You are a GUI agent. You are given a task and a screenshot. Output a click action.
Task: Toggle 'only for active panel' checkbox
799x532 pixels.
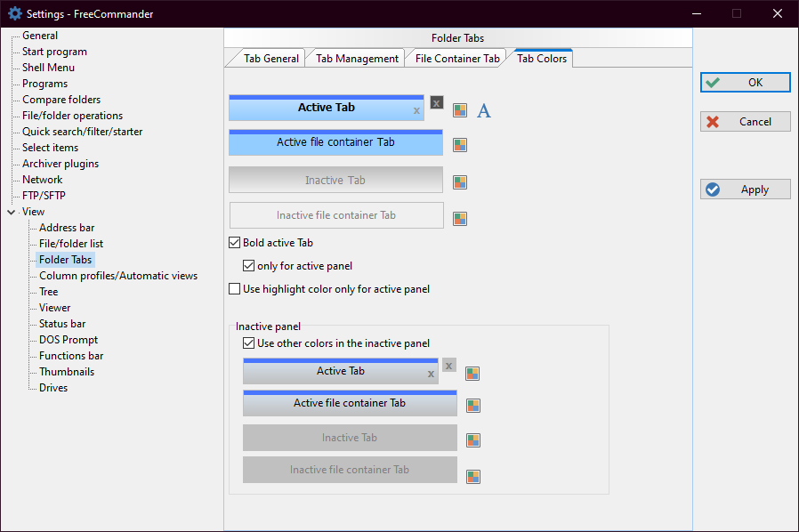249,266
